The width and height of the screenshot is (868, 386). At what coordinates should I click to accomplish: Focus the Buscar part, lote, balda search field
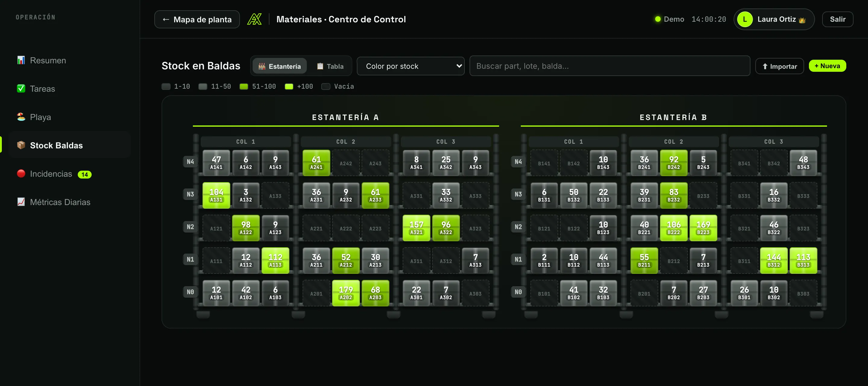(609, 66)
